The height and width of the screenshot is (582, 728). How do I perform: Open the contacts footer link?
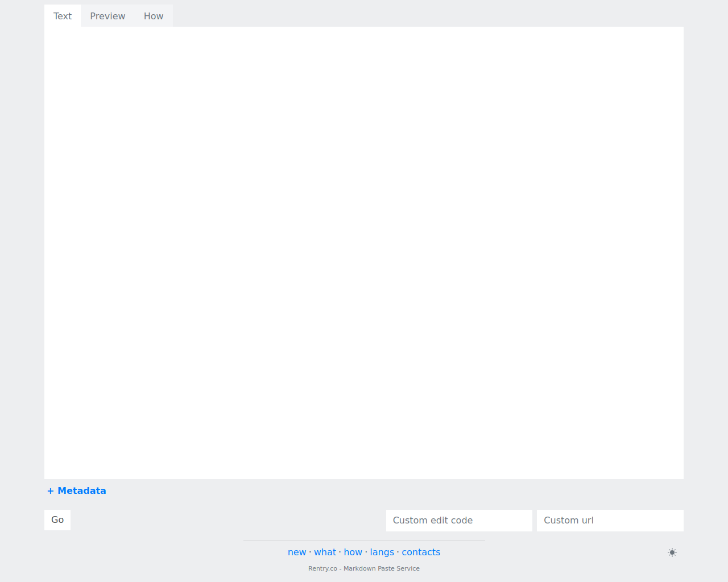pyautogui.click(x=421, y=552)
